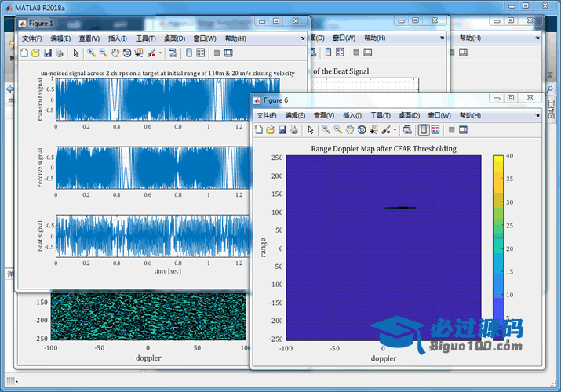Click Open File icon in Figure 1 toolbar
The height and width of the screenshot is (392, 561).
[35, 53]
